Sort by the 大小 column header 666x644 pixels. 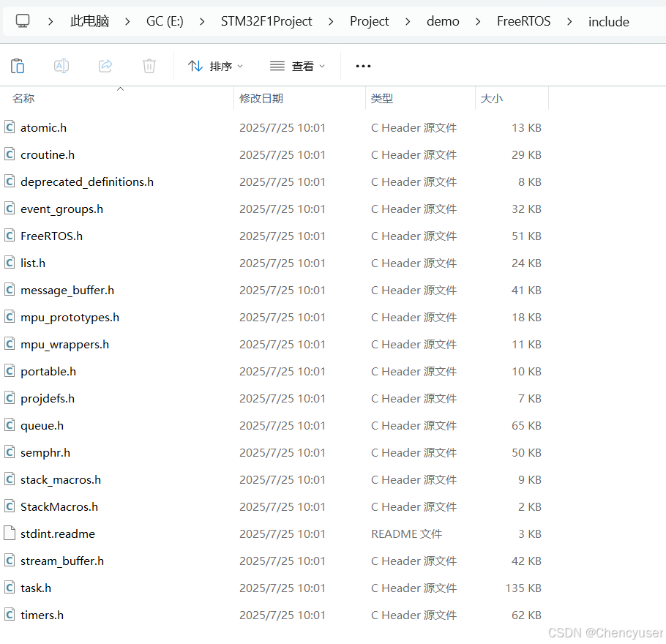(491, 99)
